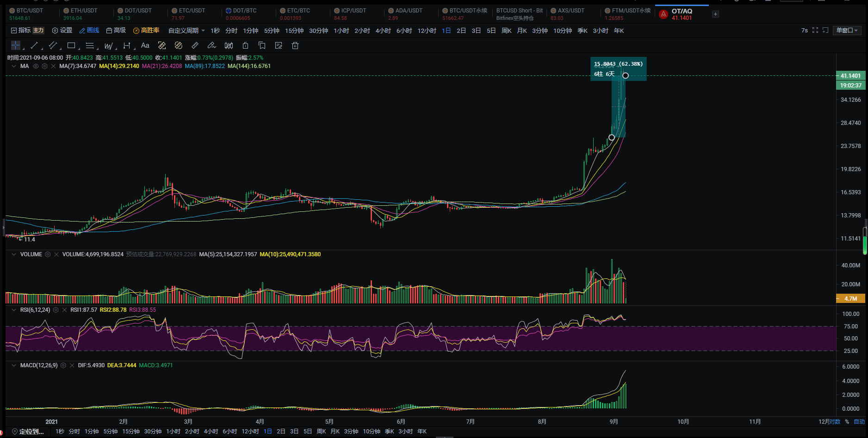Image resolution: width=868 pixels, height=438 pixels.
Task: Select the wave pattern drawing tool
Action: 108,45
